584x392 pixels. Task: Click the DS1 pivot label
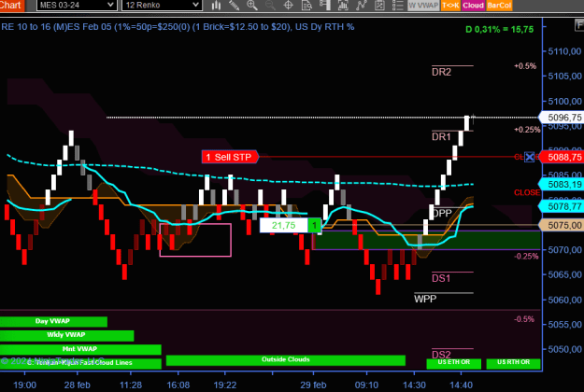click(x=441, y=278)
